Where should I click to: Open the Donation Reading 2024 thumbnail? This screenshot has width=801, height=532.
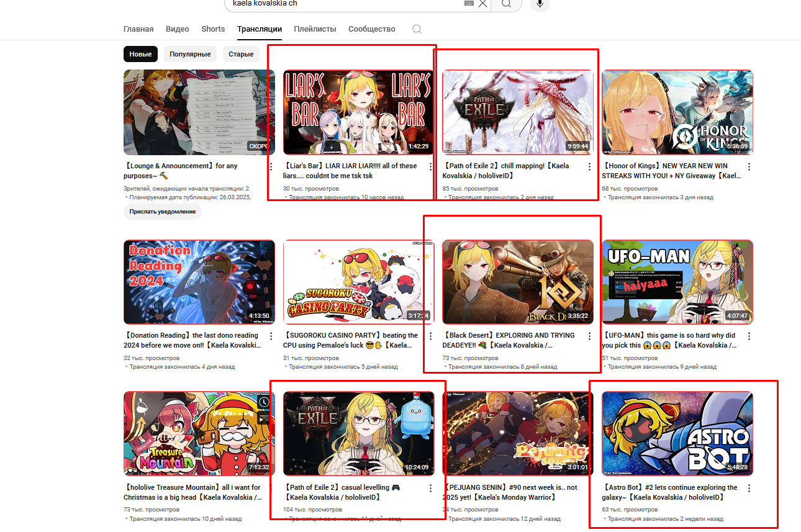(199, 282)
